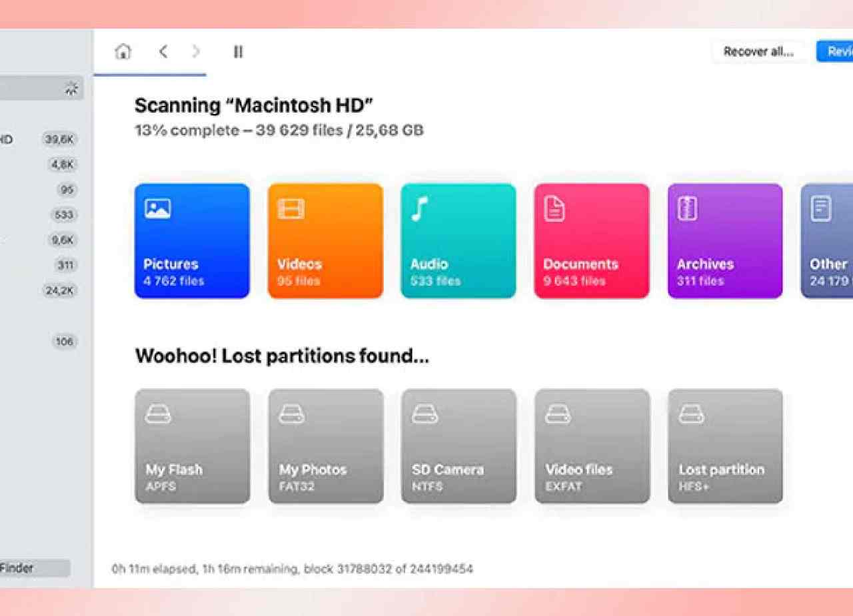Navigate back with the left chevron

pos(163,51)
